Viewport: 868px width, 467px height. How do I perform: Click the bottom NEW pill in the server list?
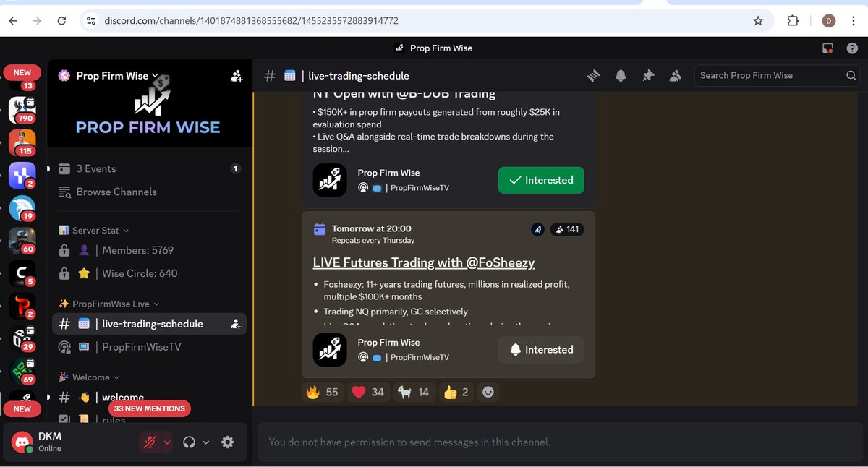click(x=22, y=408)
